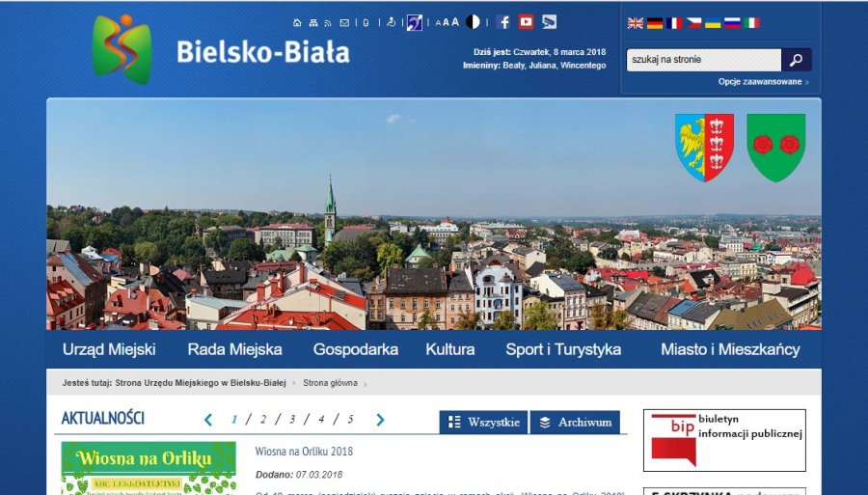Click the city panorama banner image
Viewport: 868px width, 495px height.
click(433, 213)
